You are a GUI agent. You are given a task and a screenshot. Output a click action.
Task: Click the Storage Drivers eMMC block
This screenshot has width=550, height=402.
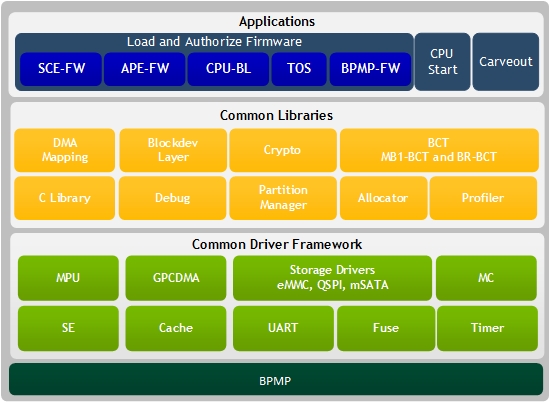point(332,278)
